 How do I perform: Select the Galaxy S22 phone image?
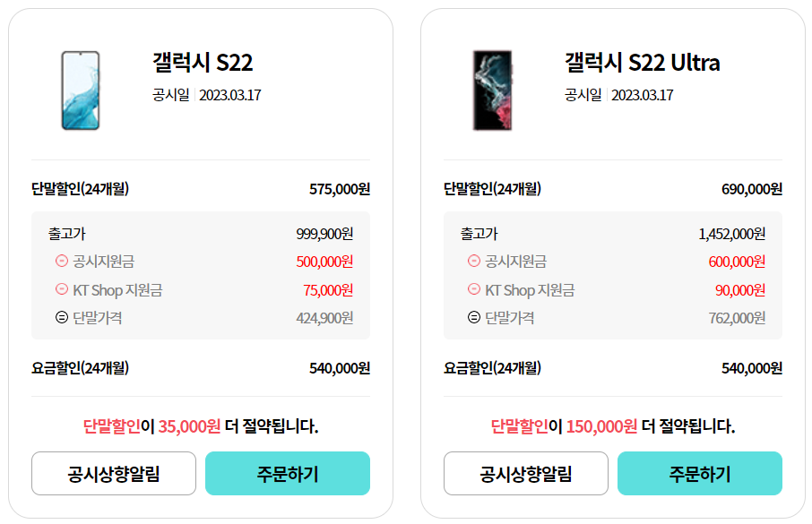(81, 90)
